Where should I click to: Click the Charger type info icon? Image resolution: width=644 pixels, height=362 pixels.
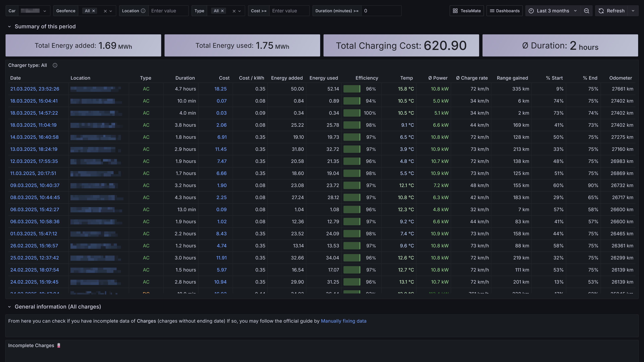coord(55,65)
